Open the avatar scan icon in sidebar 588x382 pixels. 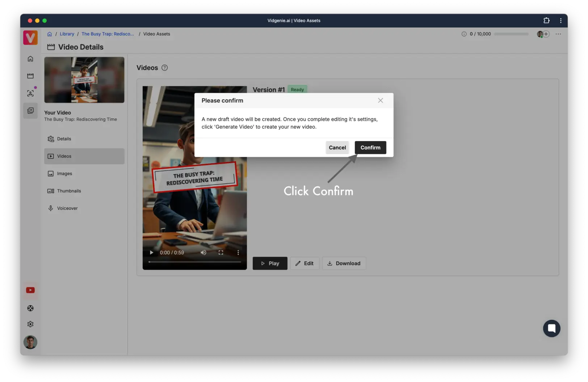pyautogui.click(x=30, y=93)
